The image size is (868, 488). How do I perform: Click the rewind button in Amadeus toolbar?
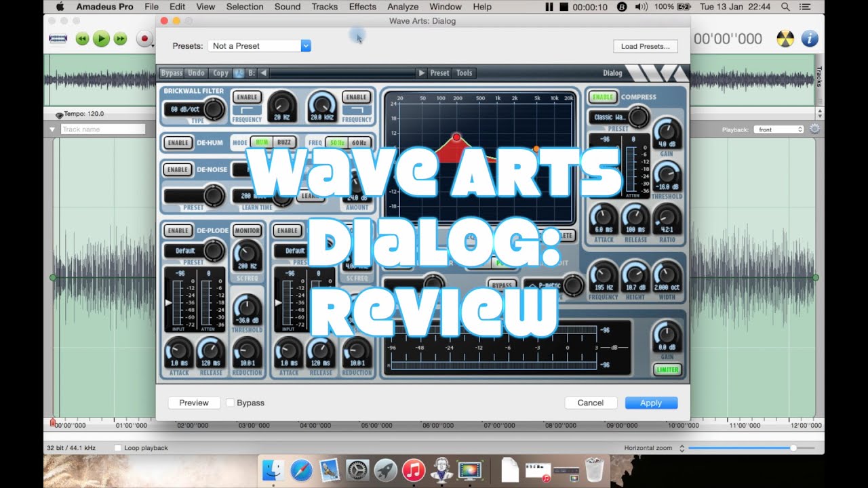pyautogui.click(x=82, y=39)
